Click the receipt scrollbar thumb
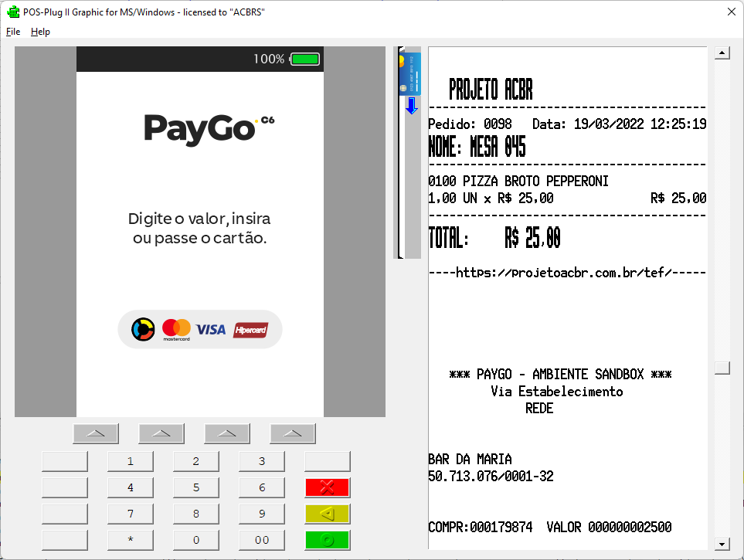This screenshot has height=560, width=744. coord(722,368)
